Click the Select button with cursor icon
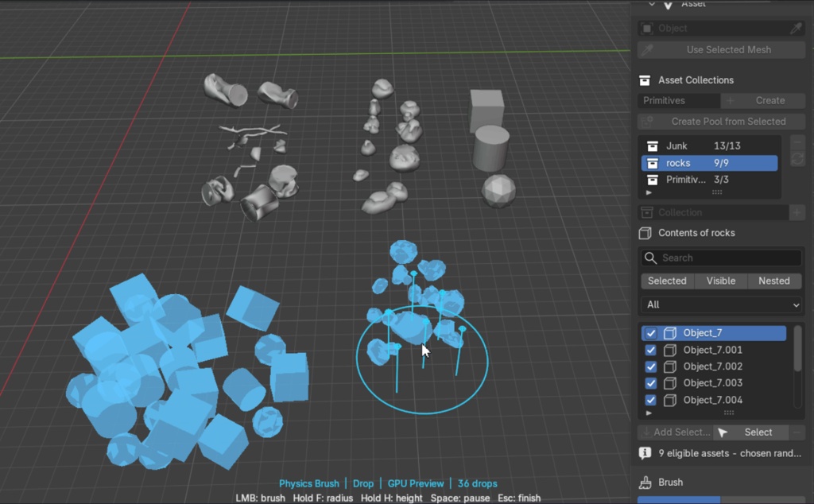The image size is (814, 504). point(751,432)
